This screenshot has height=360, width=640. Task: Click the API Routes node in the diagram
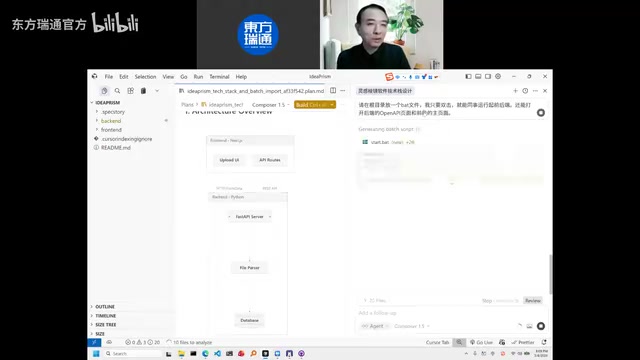click(x=270, y=160)
